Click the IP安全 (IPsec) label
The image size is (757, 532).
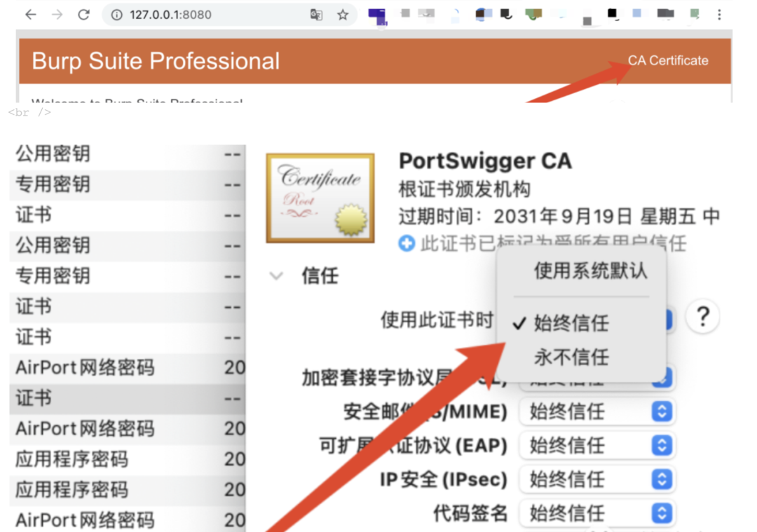coord(444,479)
